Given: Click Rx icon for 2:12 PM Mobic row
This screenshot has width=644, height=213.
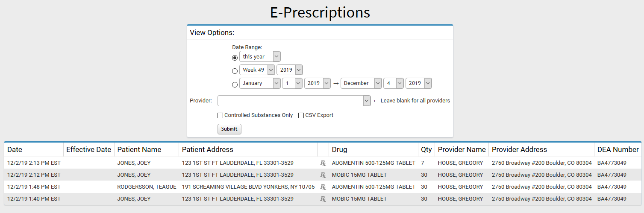Looking at the screenshot, I should pos(323,175).
